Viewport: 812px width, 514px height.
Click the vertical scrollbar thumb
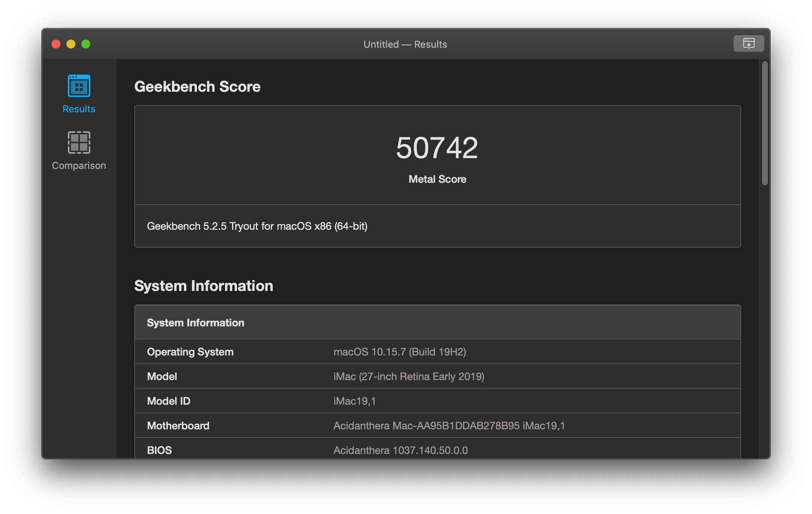click(x=765, y=123)
